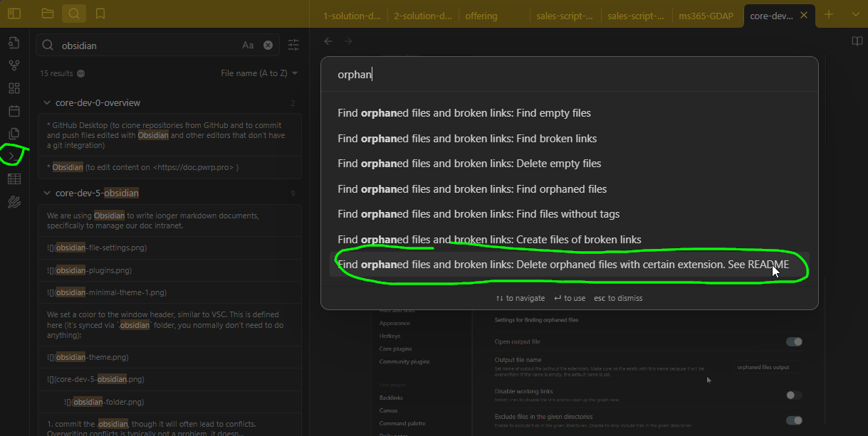
Task: Open the file explorer pane
Action: point(48,14)
